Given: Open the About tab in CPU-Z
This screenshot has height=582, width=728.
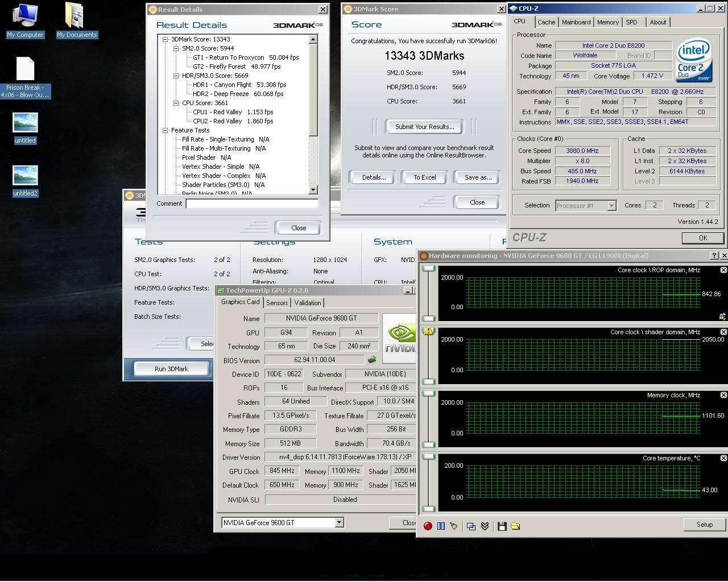Looking at the screenshot, I should (x=658, y=22).
